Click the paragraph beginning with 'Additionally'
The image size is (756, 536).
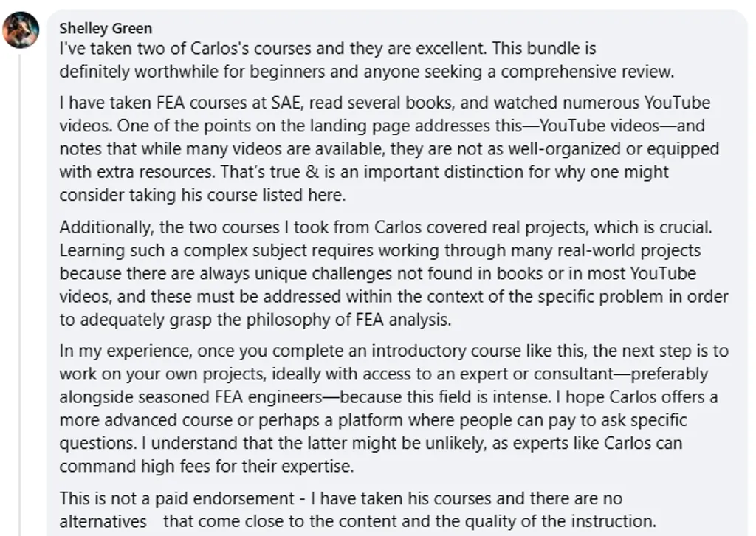[x=394, y=273]
